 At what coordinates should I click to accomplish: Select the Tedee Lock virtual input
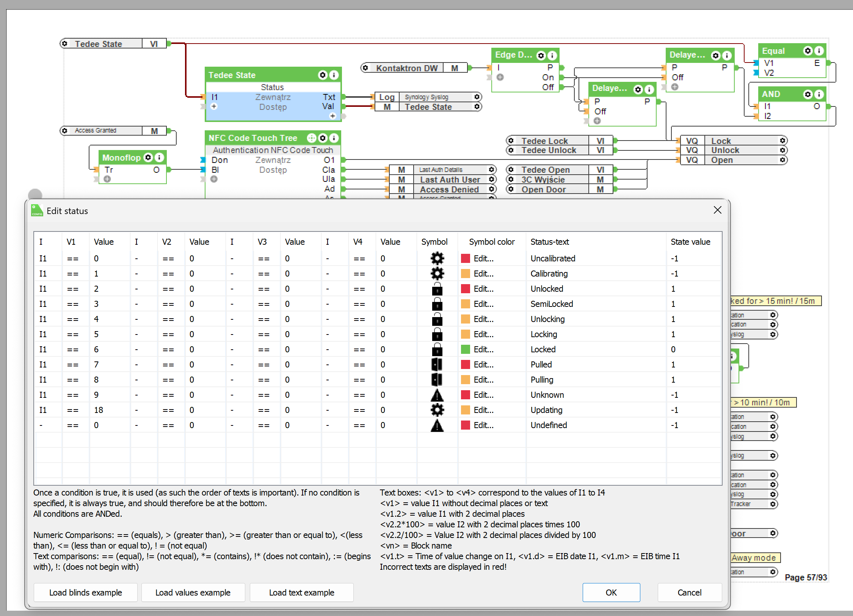560,141
